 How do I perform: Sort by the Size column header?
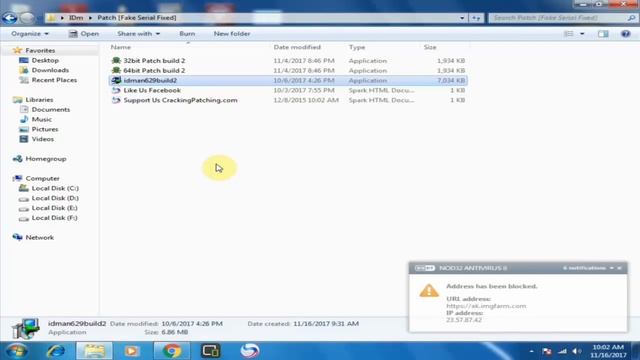pyautogui.click(x=430, y=47)
